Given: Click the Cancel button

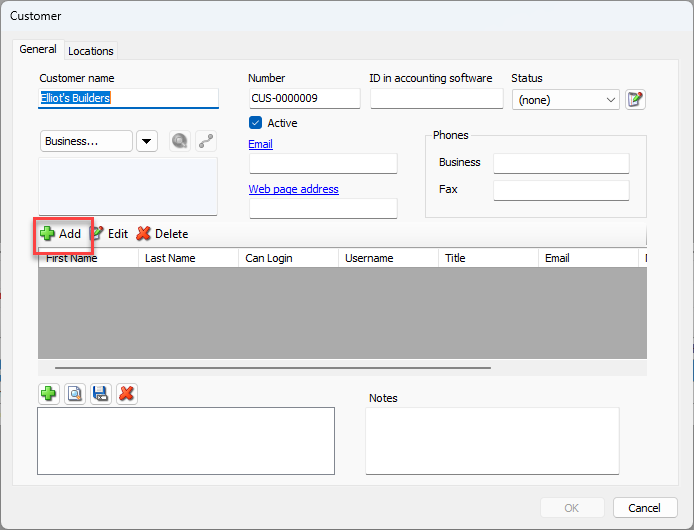Looking at the screenshot, I should pos(645,507).
